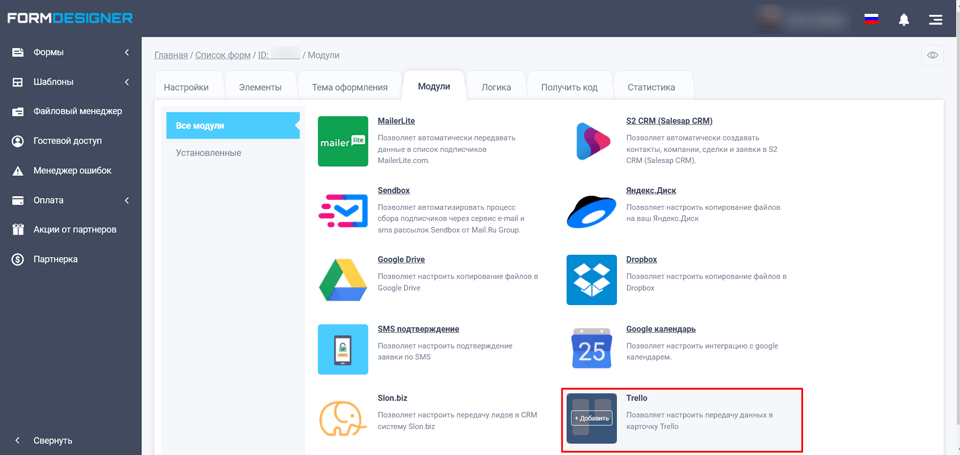Image resolution: width=960 pixels, height=455 pixels.
Task: Click the MailerLite module logo
Action: (x=343, y=141)
